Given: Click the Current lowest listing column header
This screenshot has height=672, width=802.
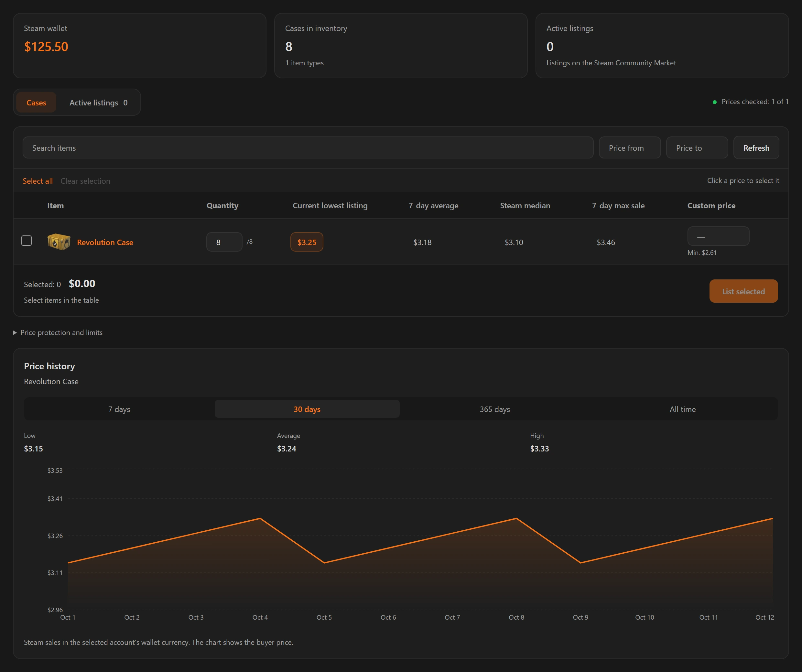Looking at the screenshot, I should coord(330,205).
